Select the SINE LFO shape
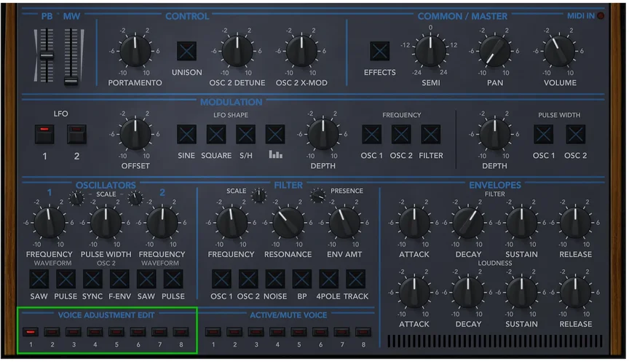 tap(187, 134)
